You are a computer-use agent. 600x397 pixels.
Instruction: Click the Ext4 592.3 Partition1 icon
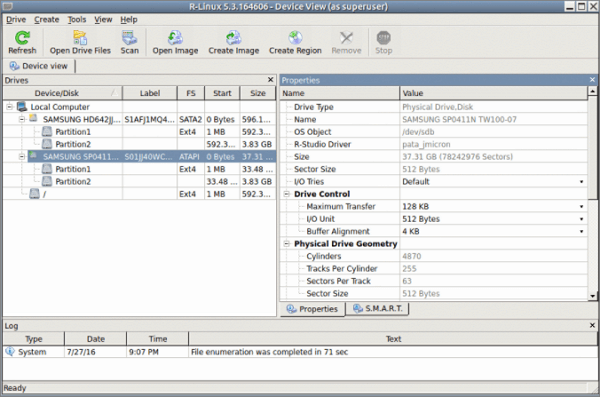47,132
